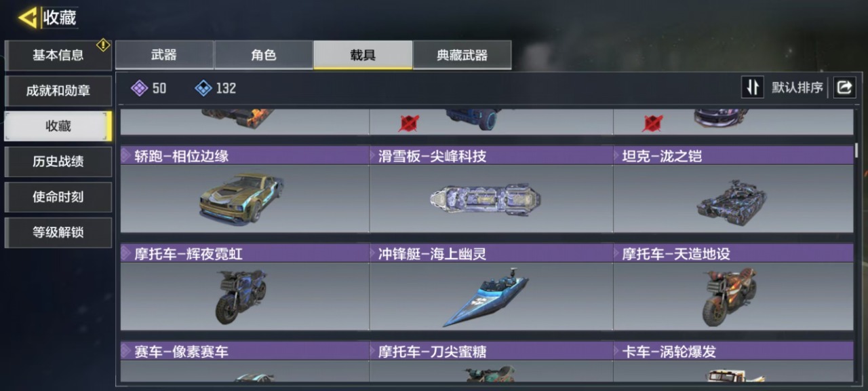Screen dimensions: 868x391
Task: Click the sort order arrows icon
Action: 752,87
